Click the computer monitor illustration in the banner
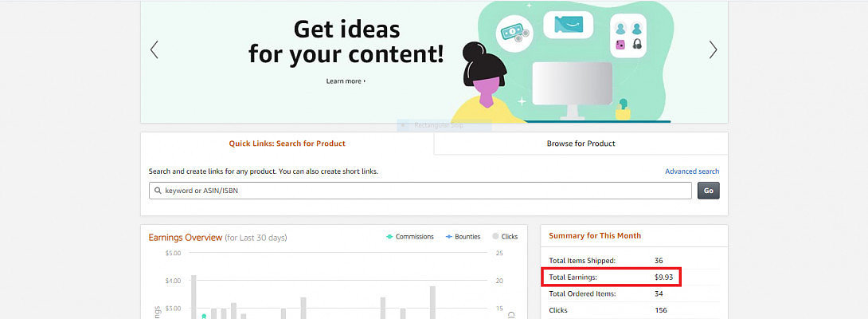This screenshot has height=319, width=868. [572, 89]
